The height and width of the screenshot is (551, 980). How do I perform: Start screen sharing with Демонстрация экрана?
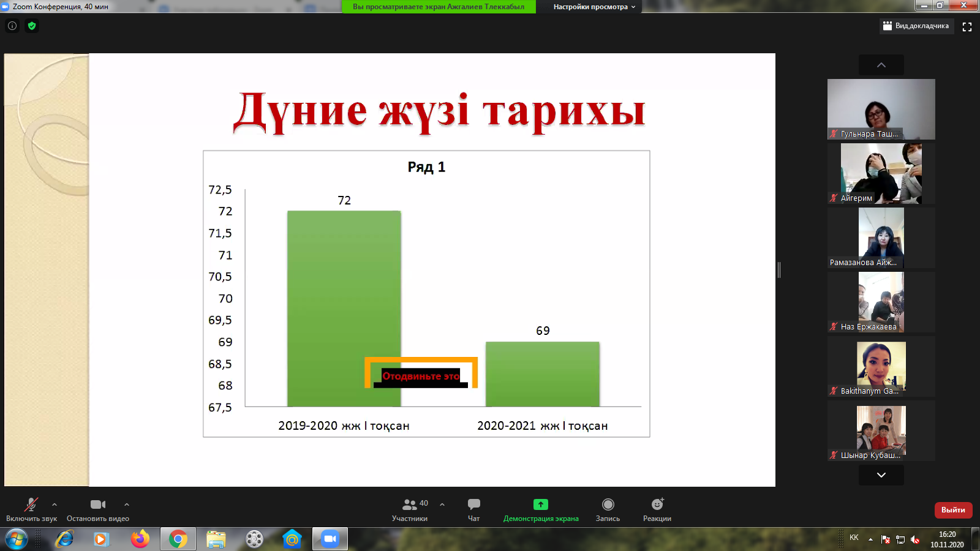pos(540,509)
